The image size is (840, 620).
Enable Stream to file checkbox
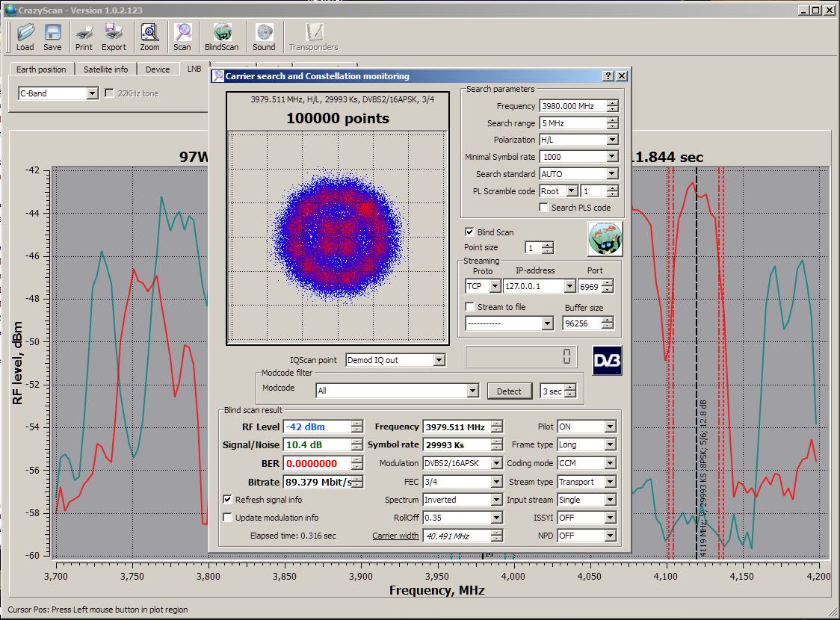pos(469,307)
